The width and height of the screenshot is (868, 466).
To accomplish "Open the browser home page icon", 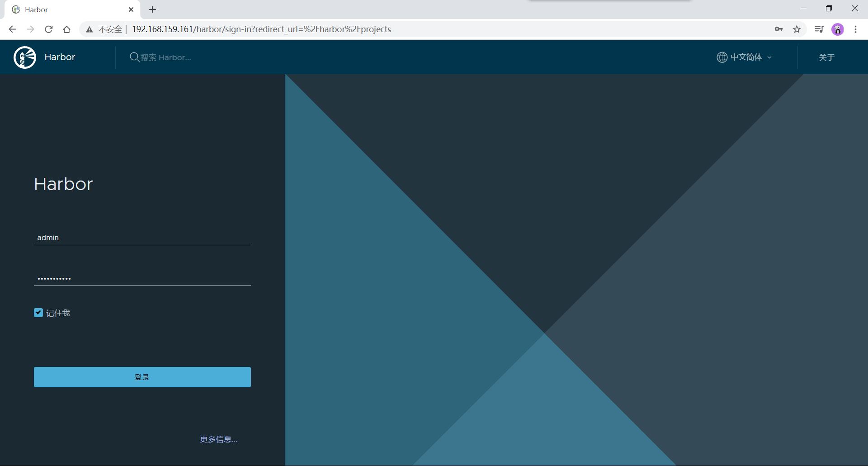I will pyautogui.click(x=67, y=29).
